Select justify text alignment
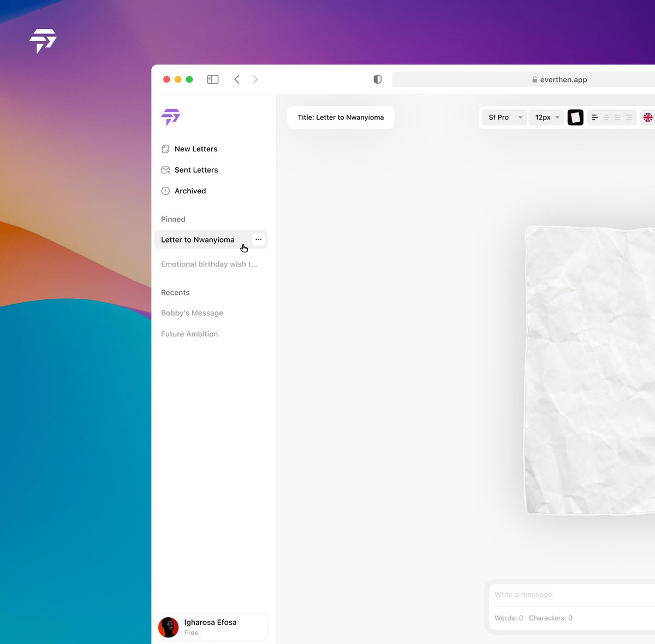 coord(617,117)
